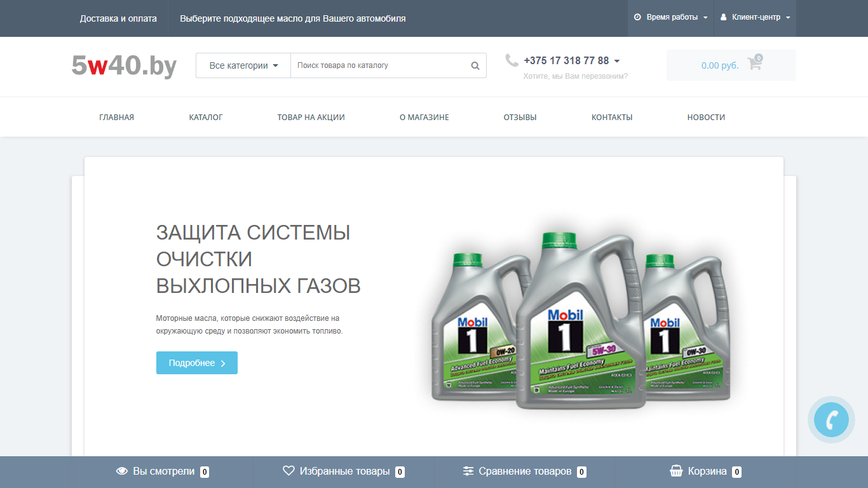Click the basket icon in bottom bar

pos(676,471)
